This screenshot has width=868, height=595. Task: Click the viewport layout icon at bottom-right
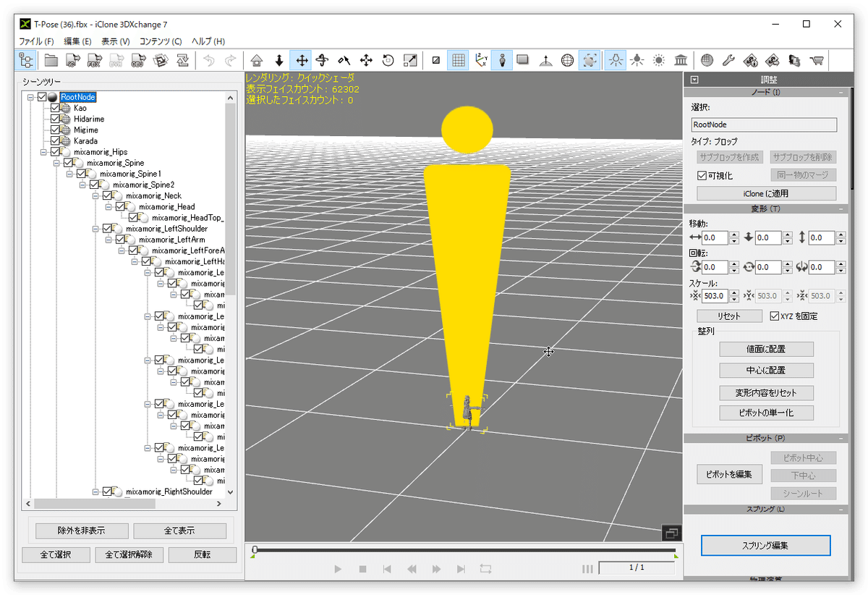(671, 533)
